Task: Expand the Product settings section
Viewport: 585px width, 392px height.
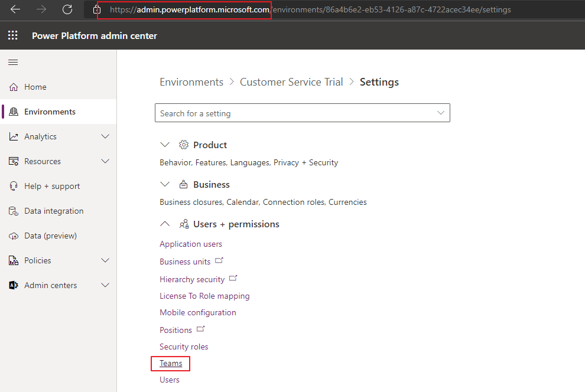Action: tap(165, 145)
